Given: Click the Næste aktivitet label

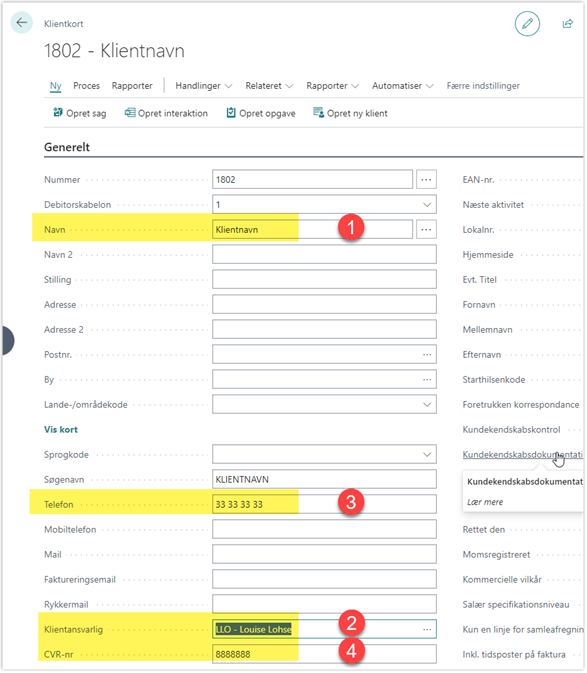Looking at the screenshot, I should pos(493,205).
